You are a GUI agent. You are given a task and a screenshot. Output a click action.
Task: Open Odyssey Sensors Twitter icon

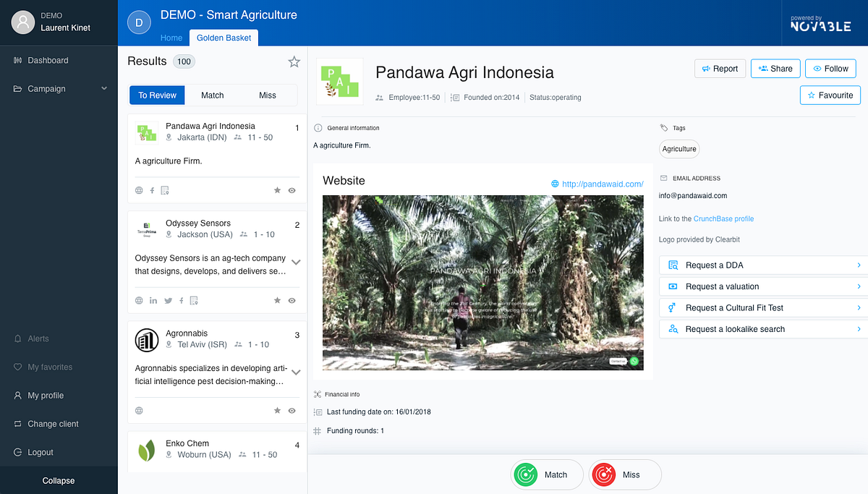tap(168, 300)
